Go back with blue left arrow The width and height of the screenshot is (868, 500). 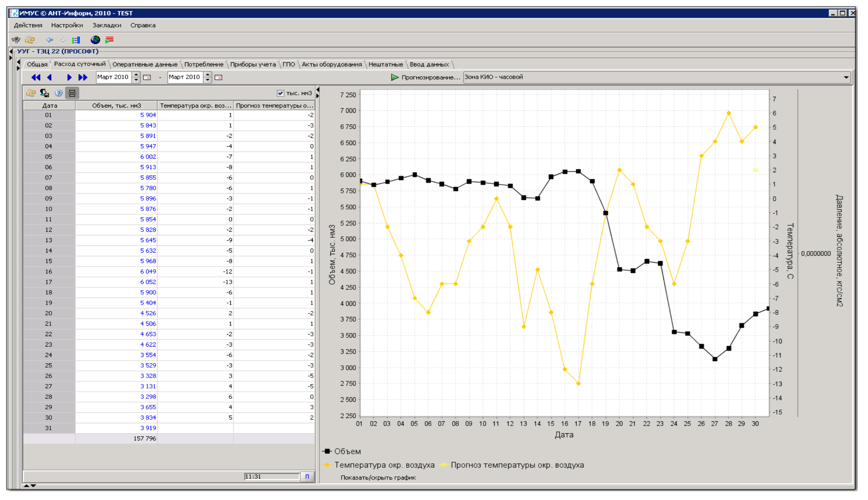pyautogui.click(x=50, y=40)
